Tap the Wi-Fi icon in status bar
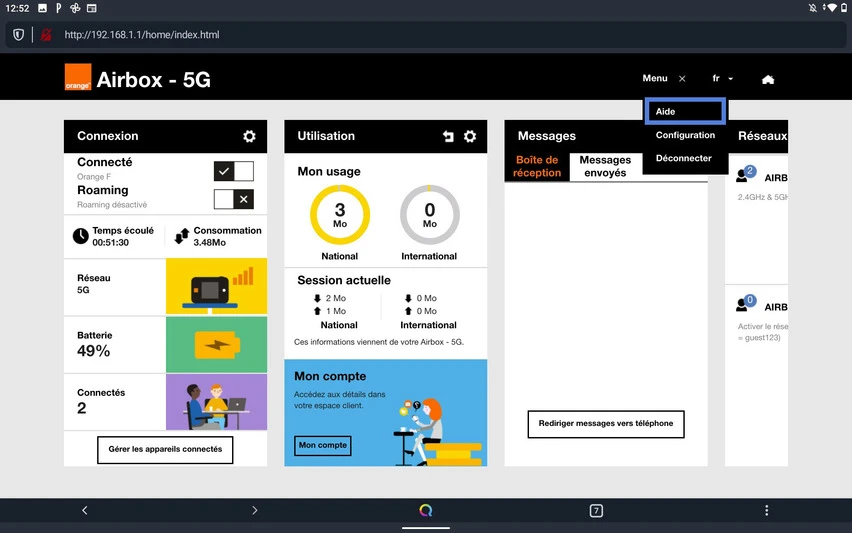 [x=831, y=8]
